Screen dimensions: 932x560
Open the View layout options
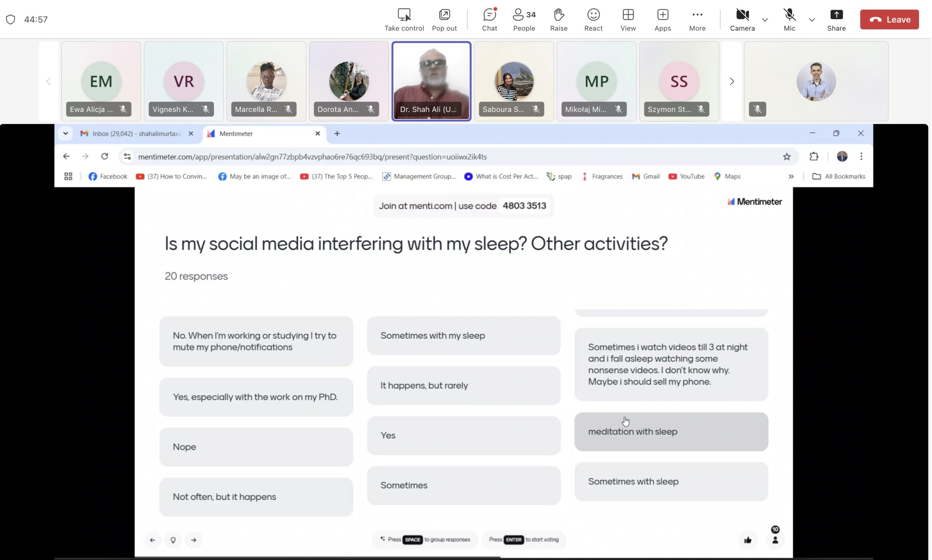[x=628, y=19]
